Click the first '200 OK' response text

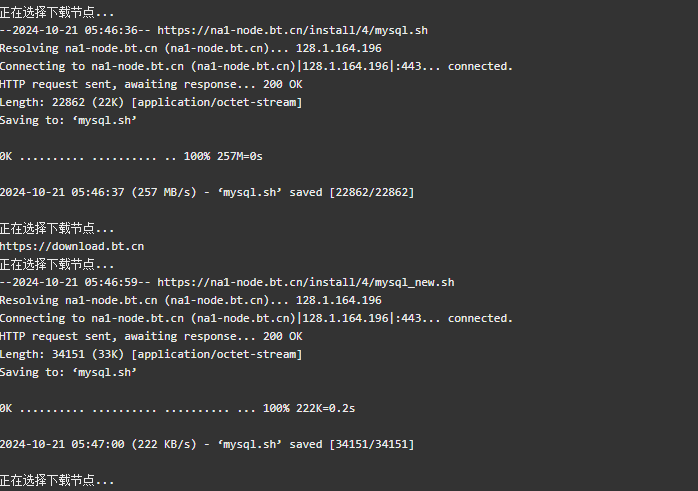tap(283, 84)
